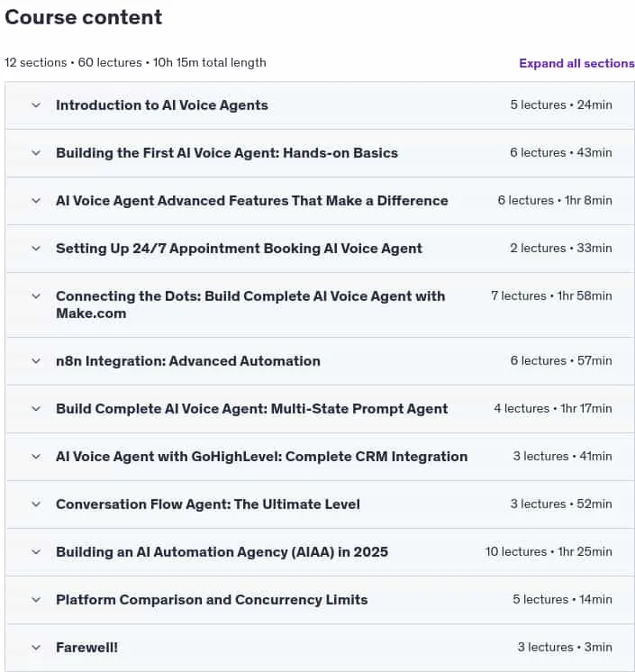
Task: Expand the Conversation Flow Agent chevron
Action: pos(36,504)
